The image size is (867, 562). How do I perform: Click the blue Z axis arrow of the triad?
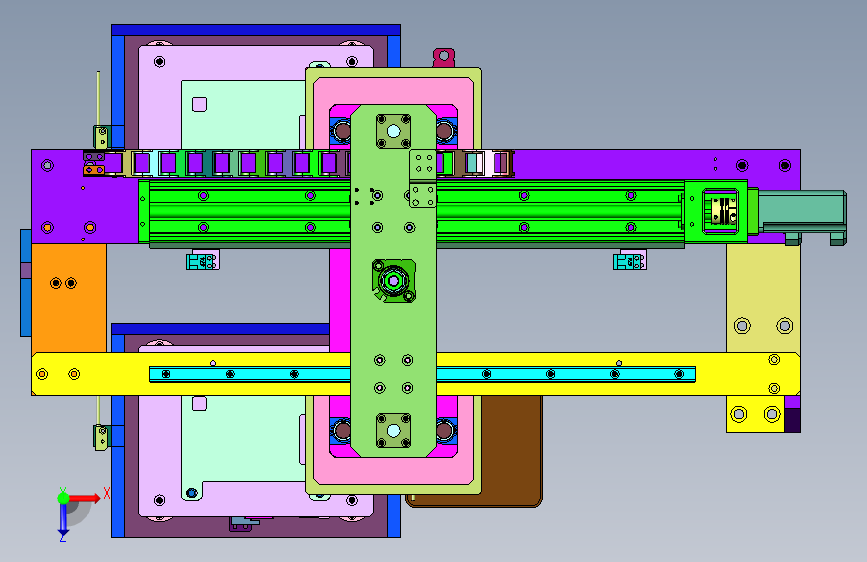[63, 520]
